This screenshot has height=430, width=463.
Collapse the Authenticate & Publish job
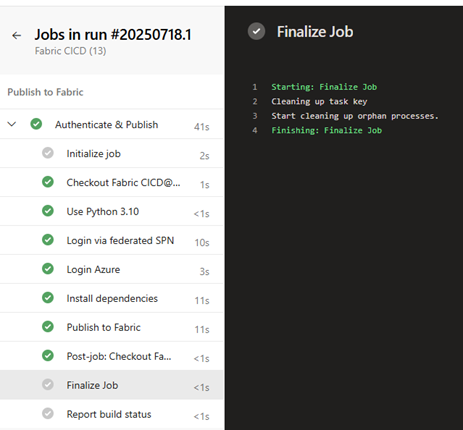(x=12, y=124)
